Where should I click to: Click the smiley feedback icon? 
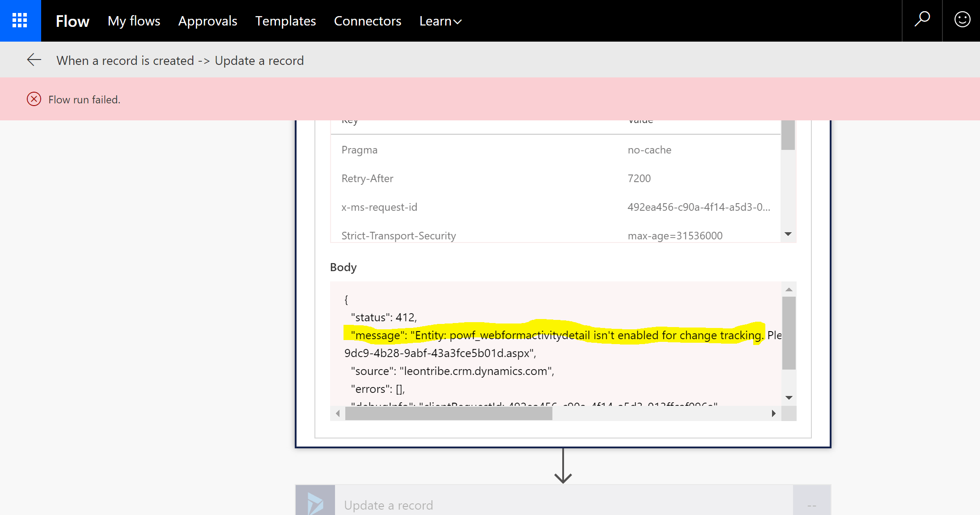(x=962, y=20)
